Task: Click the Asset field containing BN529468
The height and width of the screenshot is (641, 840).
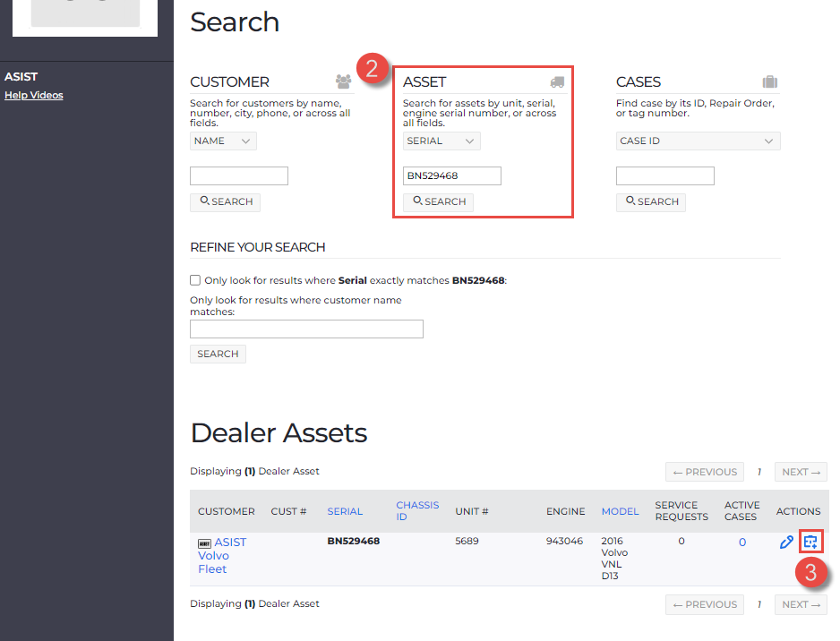Action: point(452,175)
